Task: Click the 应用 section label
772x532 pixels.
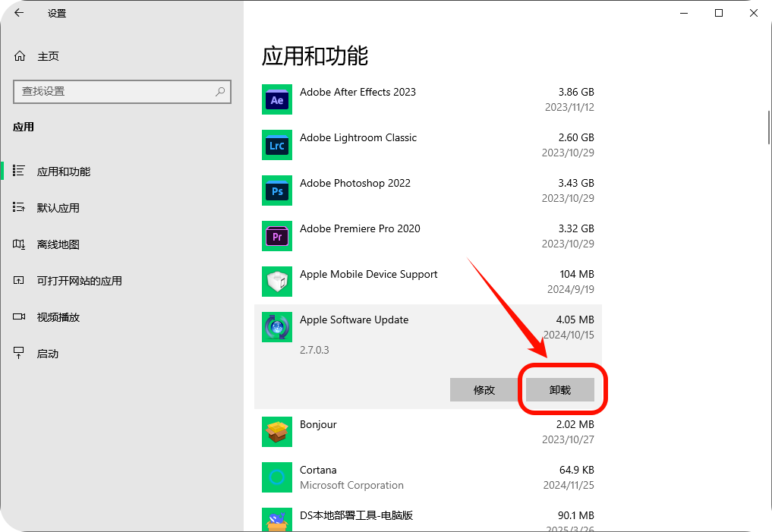Action: click(x=23, y=127)
